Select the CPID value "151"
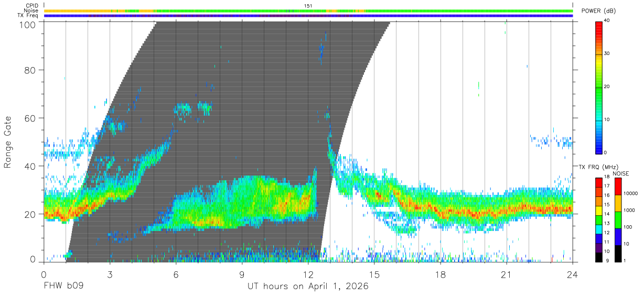The image size is (644, 297). click(308, 6)
